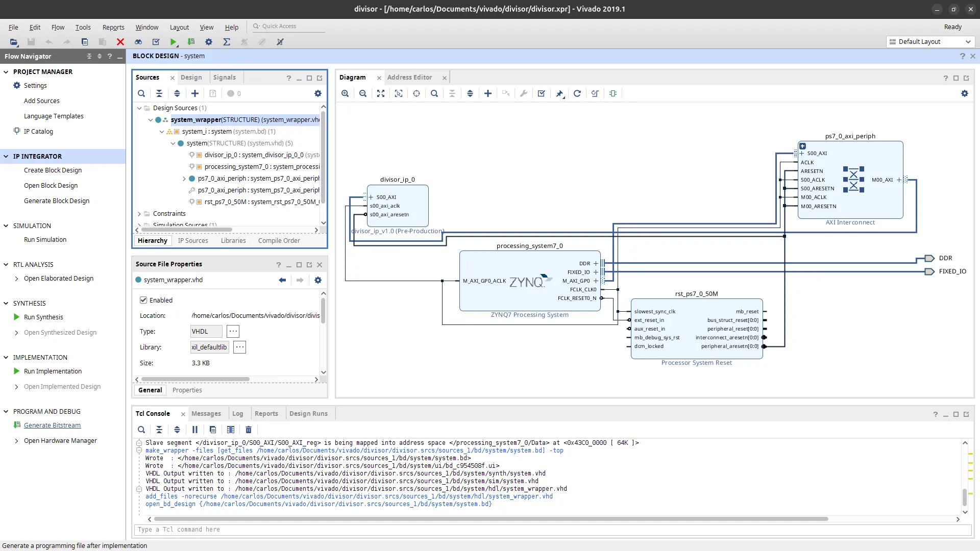Image resolution: width=980 pixels, height=551 pixels.
Task: Open the IP Catalog
Action: point(38,132)
